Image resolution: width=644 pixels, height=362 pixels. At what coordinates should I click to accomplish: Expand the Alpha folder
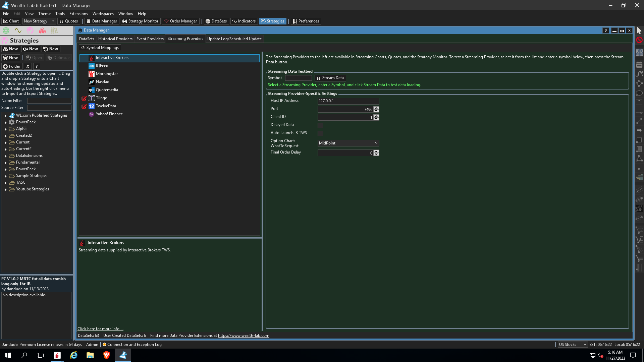pyautogui.click(x=6, y=129)
